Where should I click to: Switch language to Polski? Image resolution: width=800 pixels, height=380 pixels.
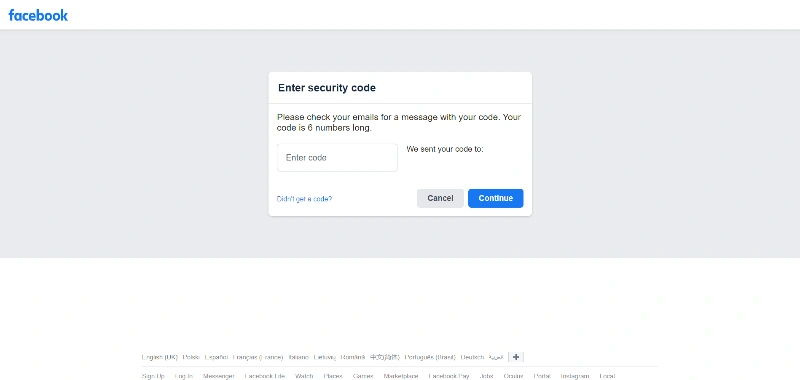[191, 357]
